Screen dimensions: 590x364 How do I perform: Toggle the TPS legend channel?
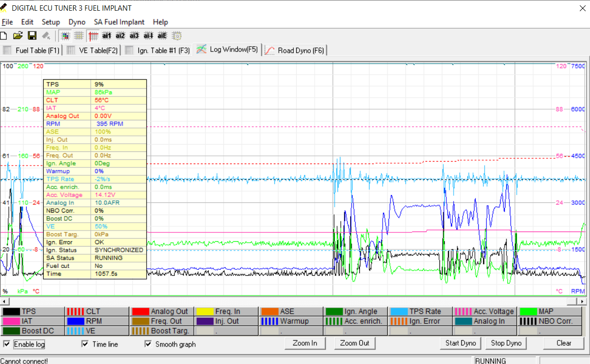coord(33,312)
